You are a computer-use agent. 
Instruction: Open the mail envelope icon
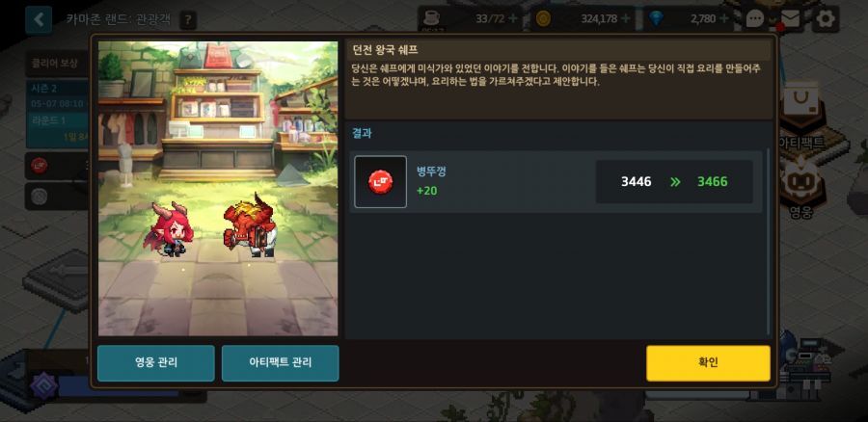pos(790,19)
